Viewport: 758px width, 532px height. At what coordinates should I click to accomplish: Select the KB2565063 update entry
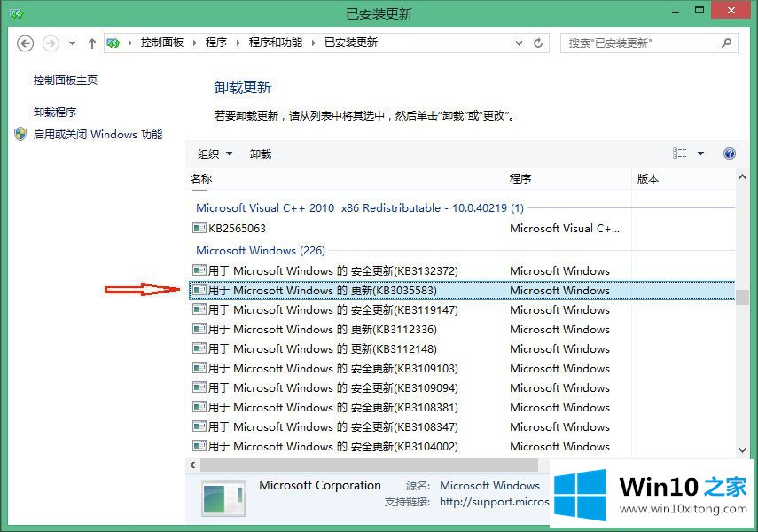point(461,228)
